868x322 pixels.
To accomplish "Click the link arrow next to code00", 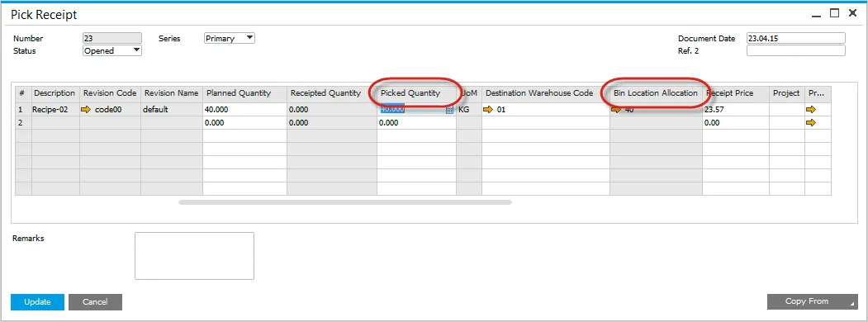I will tap(86, 110).
